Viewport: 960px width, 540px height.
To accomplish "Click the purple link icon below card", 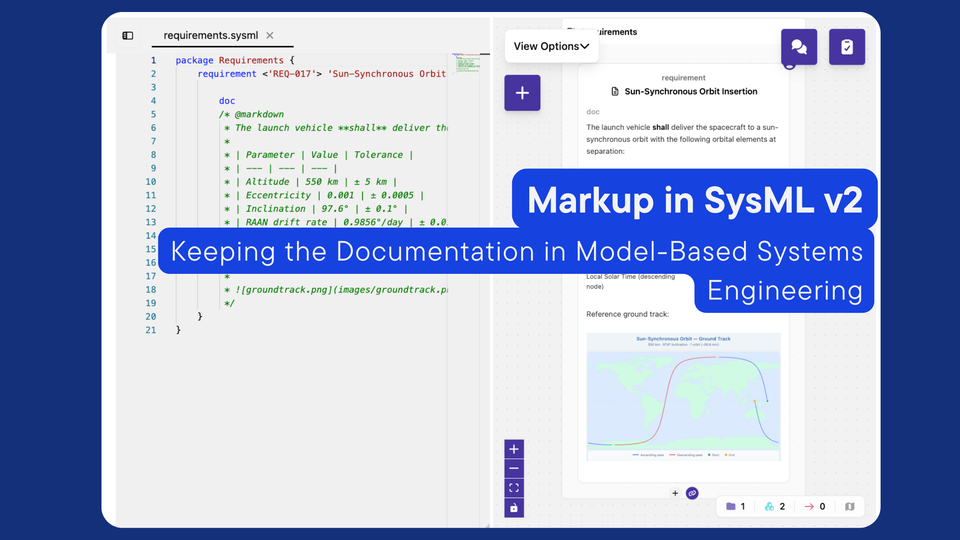I will pyautogui.click(x=692, y=493).
